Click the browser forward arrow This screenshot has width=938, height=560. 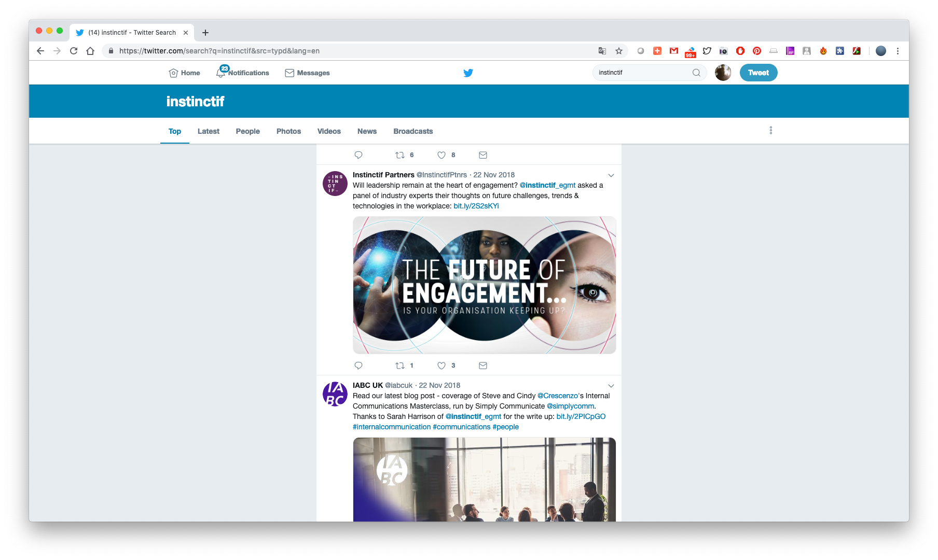coord(57,51)
